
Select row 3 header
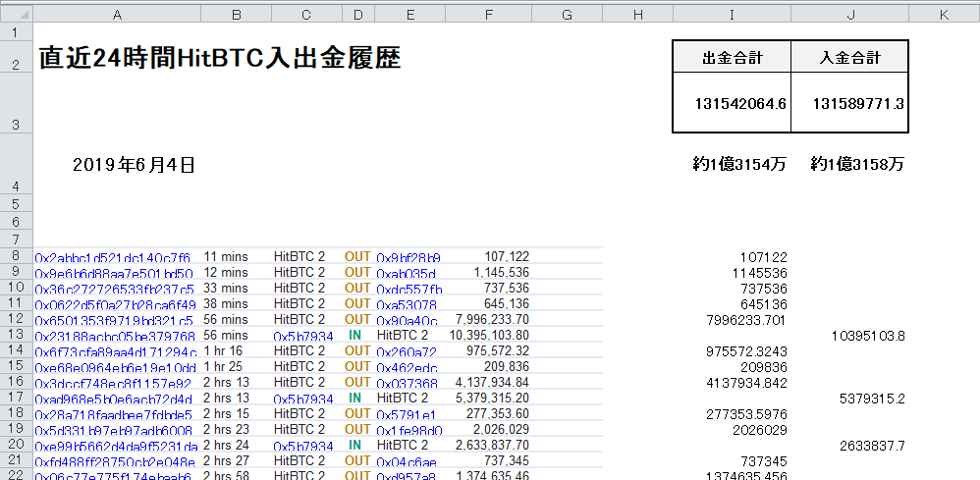click(17, 102)
